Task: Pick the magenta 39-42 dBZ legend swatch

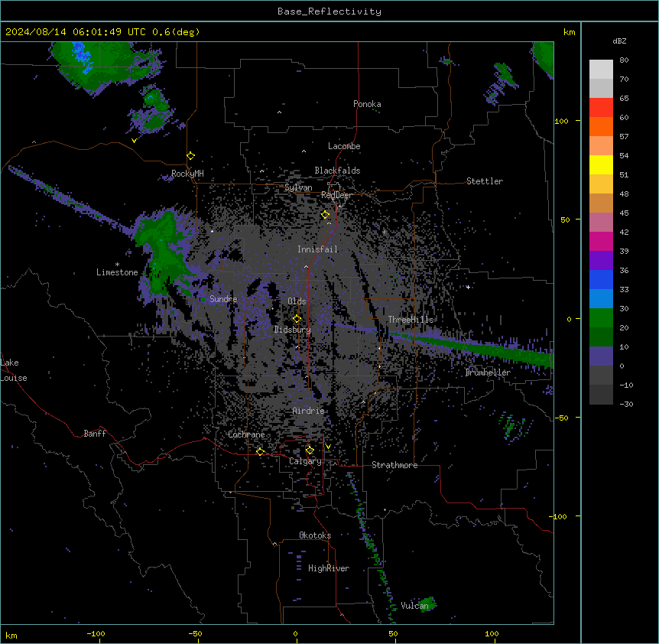Action: (x=601, y=241)
